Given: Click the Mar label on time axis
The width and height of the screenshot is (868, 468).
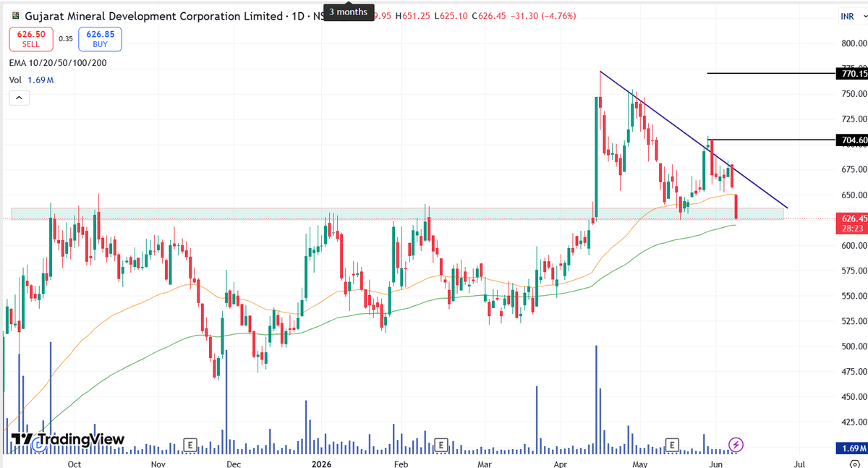Looking at the screenshot, I should tap(484, 463).
